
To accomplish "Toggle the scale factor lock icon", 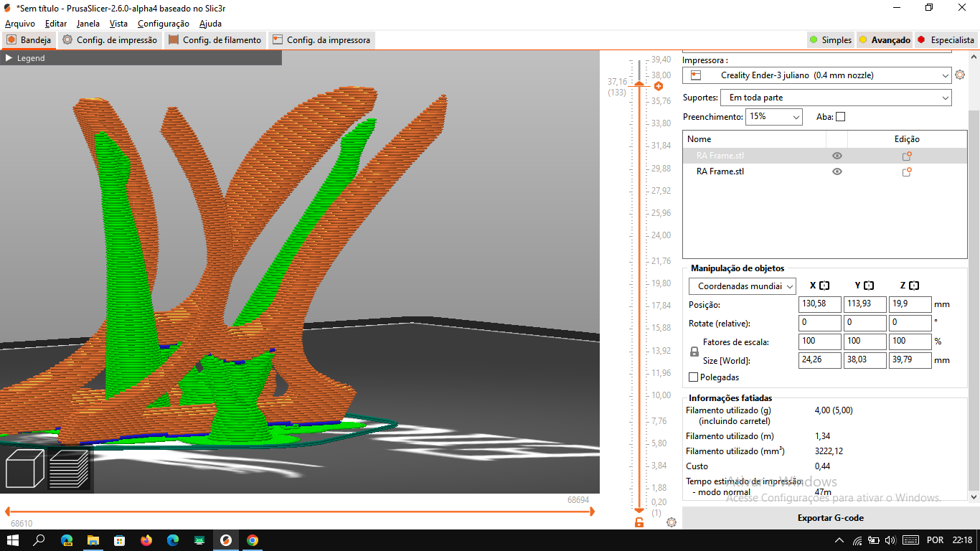I will 694,352.
